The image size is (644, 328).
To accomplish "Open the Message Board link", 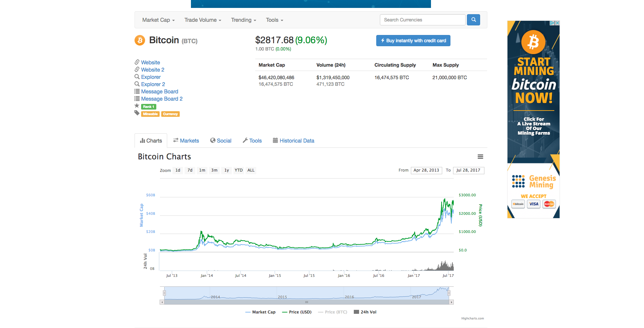I will coord(160,91).
